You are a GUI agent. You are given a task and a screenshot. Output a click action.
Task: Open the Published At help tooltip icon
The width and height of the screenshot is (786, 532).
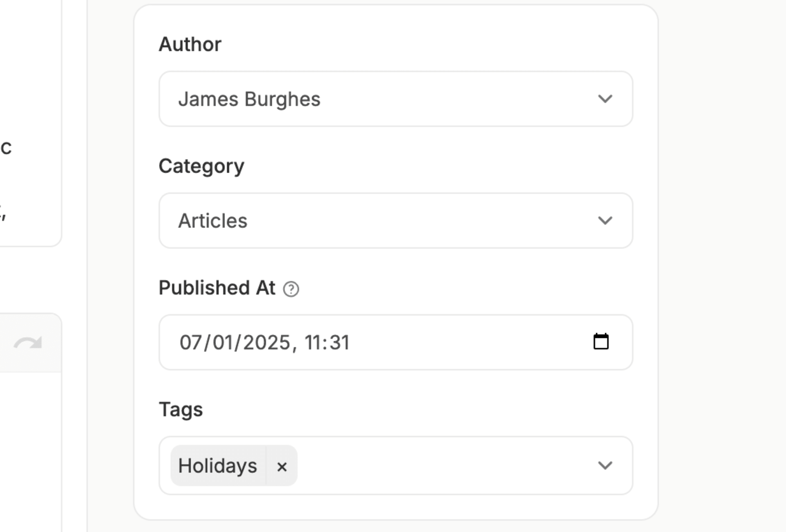291,289
